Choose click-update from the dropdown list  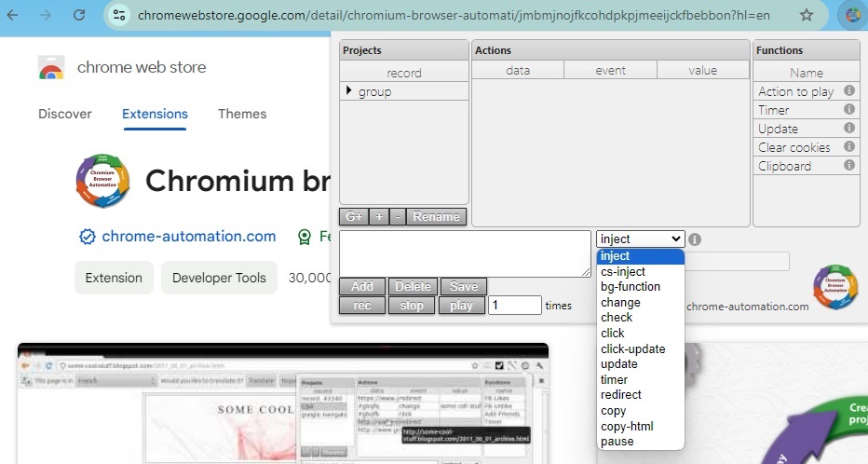pos(641,348)
